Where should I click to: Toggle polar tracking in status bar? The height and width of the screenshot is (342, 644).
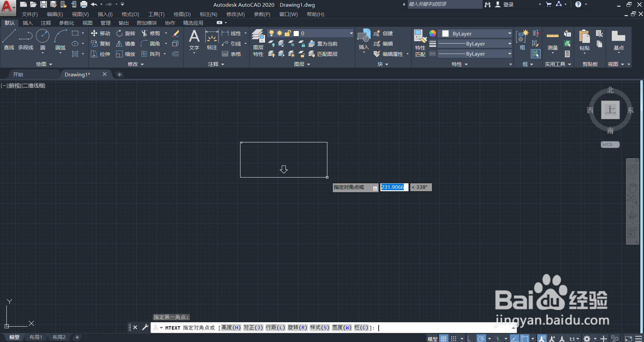[481, 339]
